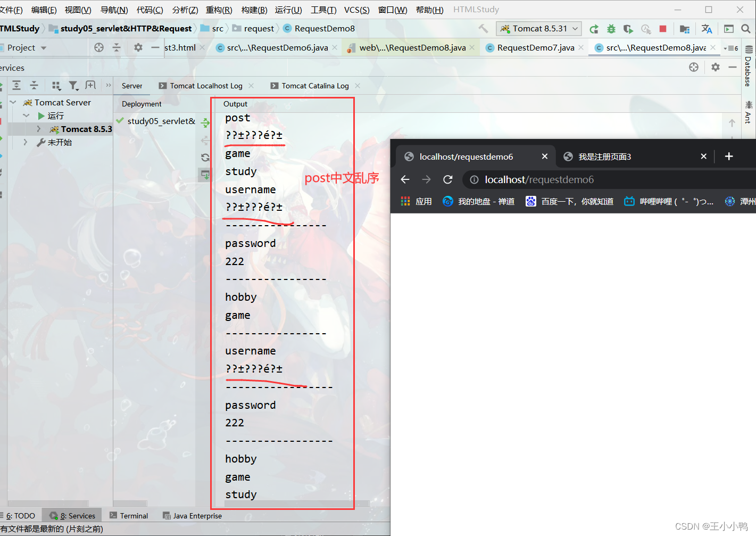Screen dimensions: 756x536
Task: Click the profiler run icon
Action: 646,29
